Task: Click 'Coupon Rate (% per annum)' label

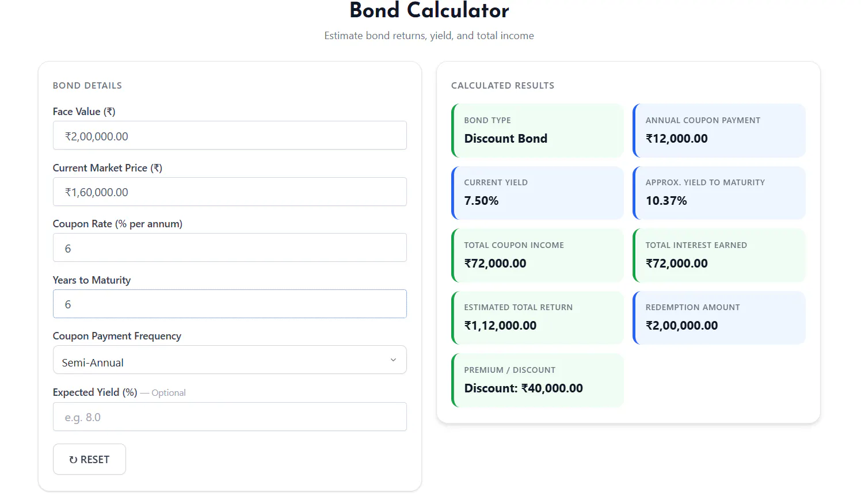Action: [117, 224]
